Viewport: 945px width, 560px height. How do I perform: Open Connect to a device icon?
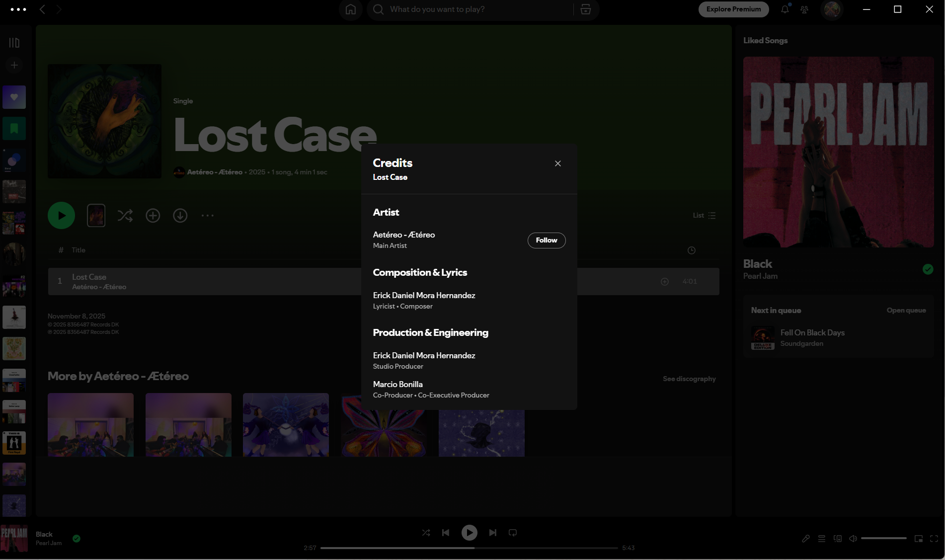coord(838,539)
